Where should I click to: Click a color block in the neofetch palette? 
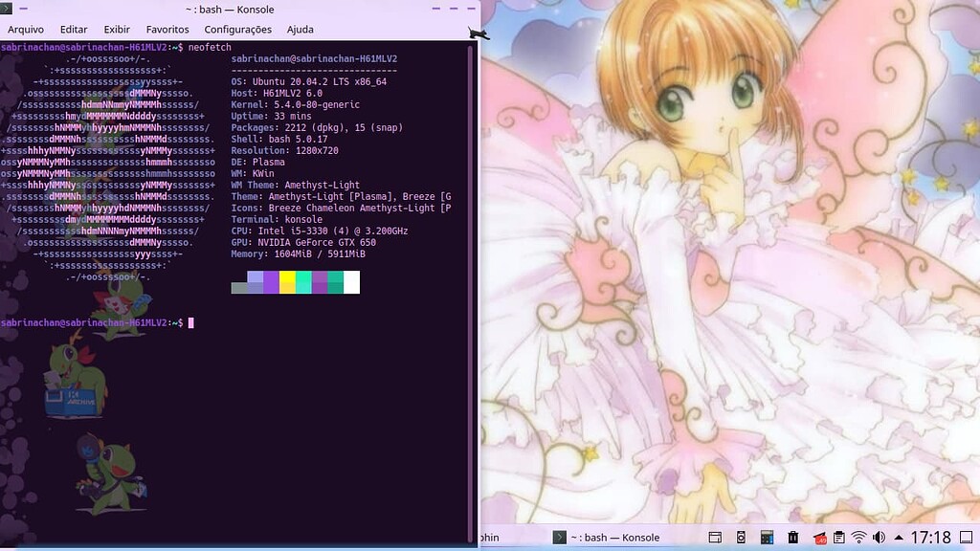(287, 284)
